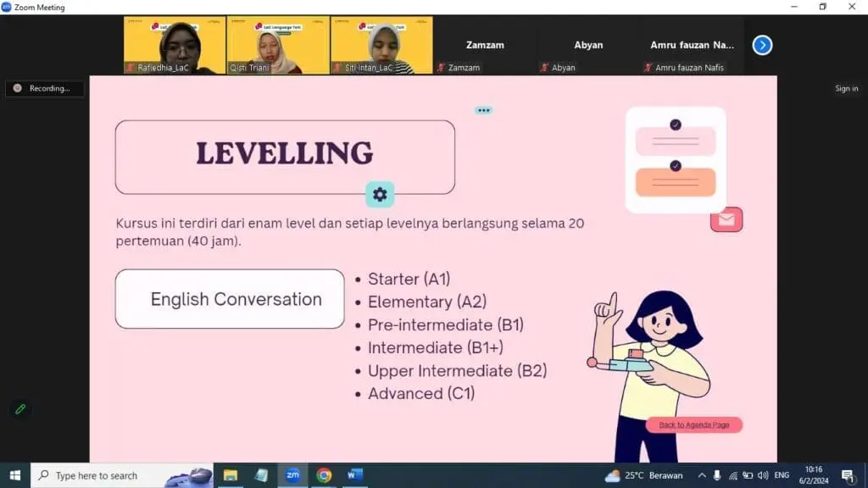
Task: Launch Google Chrome from the taskbar
Action: tap(324, 475)
